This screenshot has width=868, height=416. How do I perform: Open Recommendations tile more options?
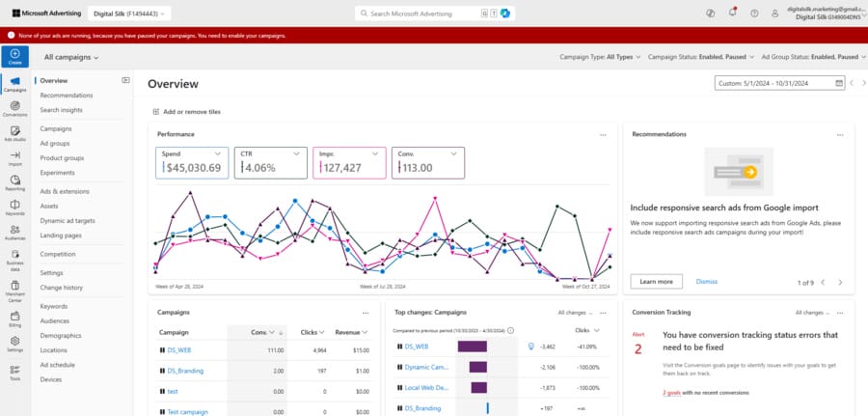840,134
